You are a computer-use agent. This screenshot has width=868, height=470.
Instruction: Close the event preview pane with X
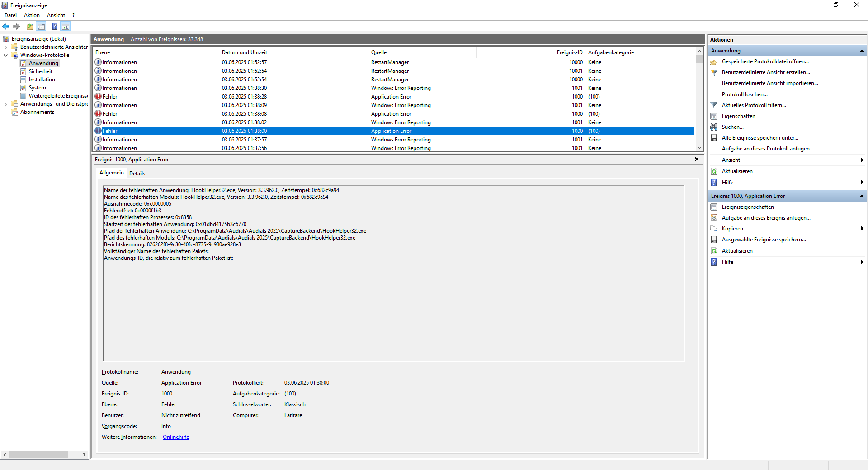pos(697,159)
